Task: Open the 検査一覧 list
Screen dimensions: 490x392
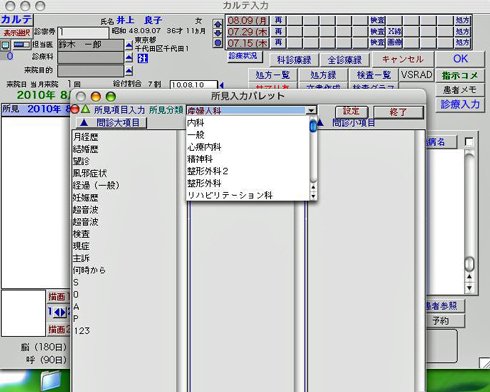Action: click(373, 75)
